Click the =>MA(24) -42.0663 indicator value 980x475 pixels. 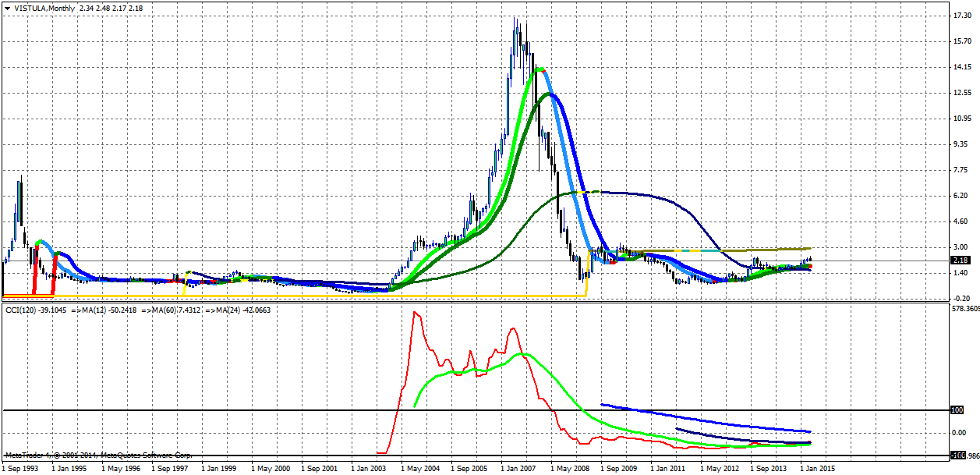(x=239, y=310)
